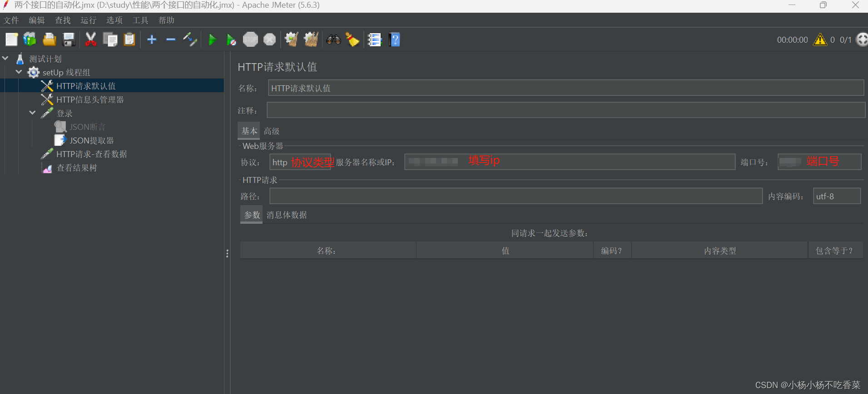Collapse all nodes with the minus icon
This screenshot has width=868, height=394.
171,39
